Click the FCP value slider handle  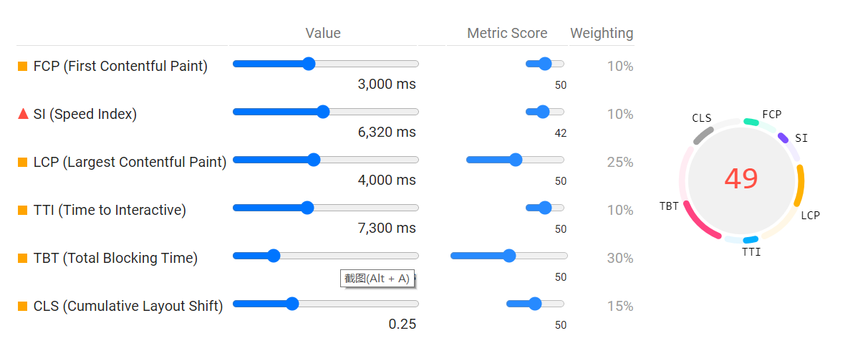click(x=309, y=64)
